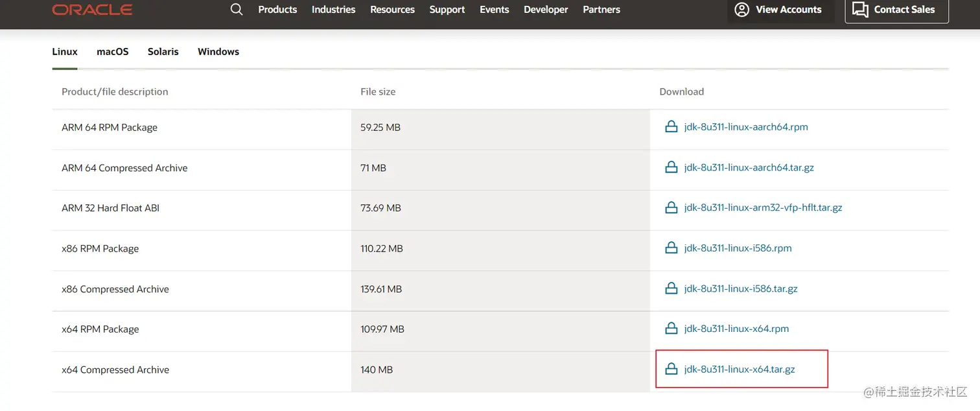Click the View Accounts person icon
Viewport: 980px width, 411px height.
pos(741,10)
